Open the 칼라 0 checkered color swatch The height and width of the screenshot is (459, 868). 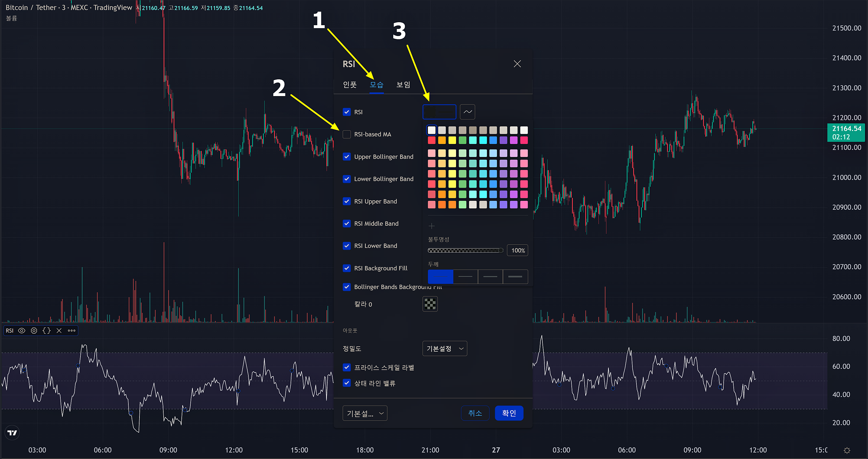430,304
